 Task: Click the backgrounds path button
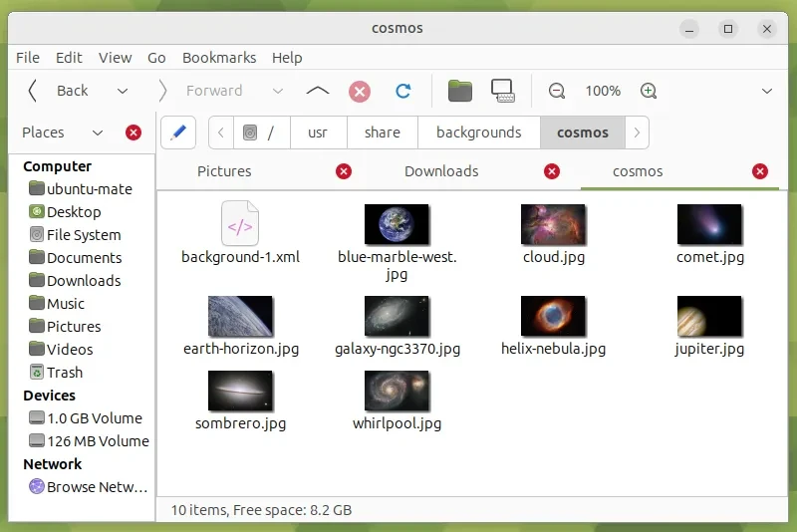click(x=479, y=133)
